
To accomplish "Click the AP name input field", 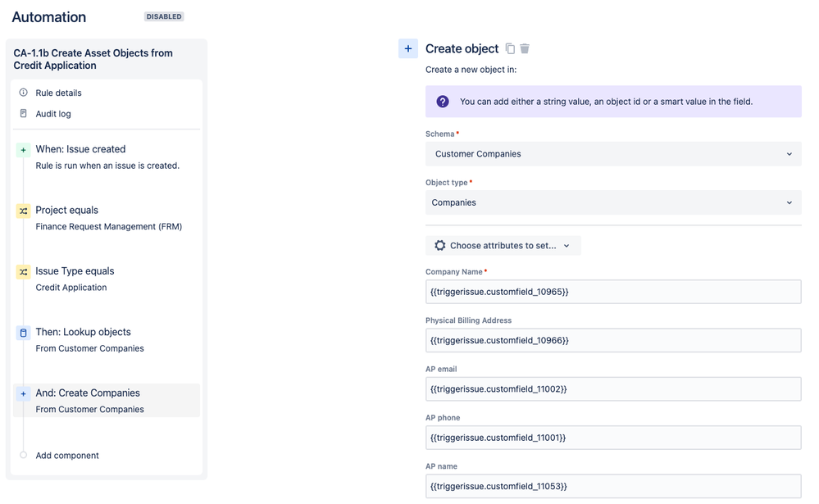I will (x=613, y=486).
